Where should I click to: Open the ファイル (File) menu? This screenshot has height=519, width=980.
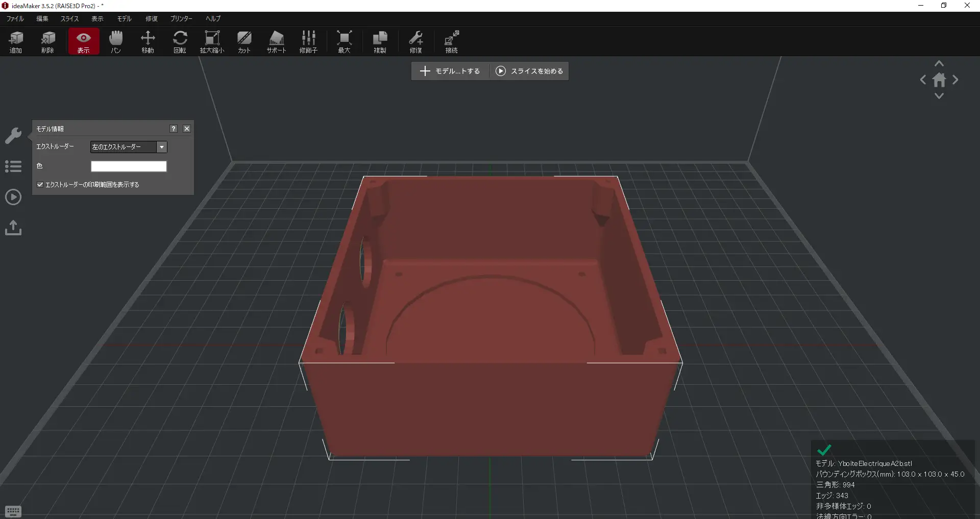pos(15,18)
